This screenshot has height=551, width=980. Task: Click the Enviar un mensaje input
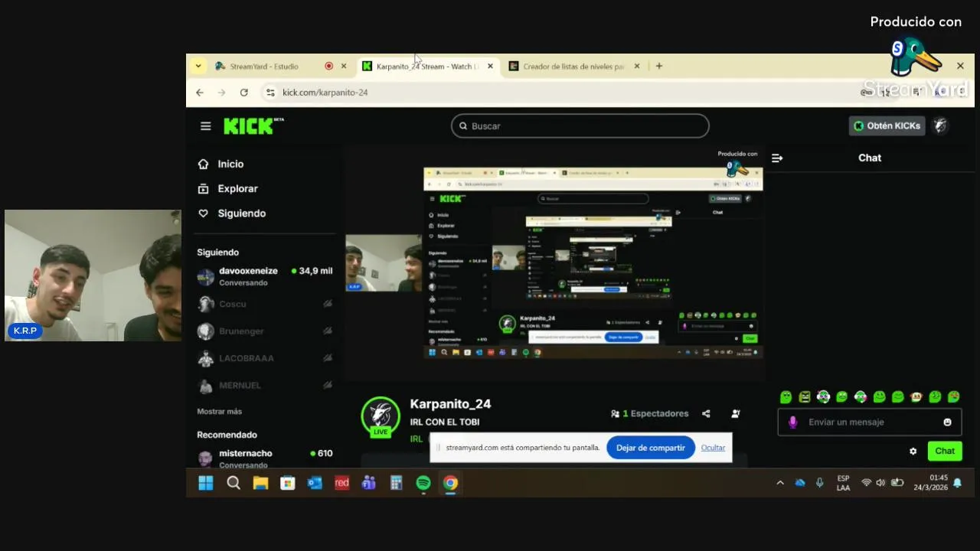[869, 422]
